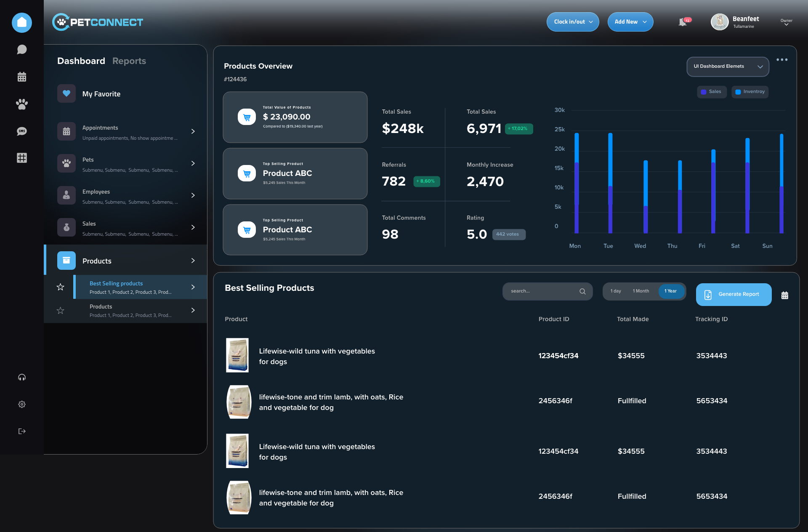Screen dimensions: 808x532
Task: Open the My Favorite menu item
Action: coord(101,94)
